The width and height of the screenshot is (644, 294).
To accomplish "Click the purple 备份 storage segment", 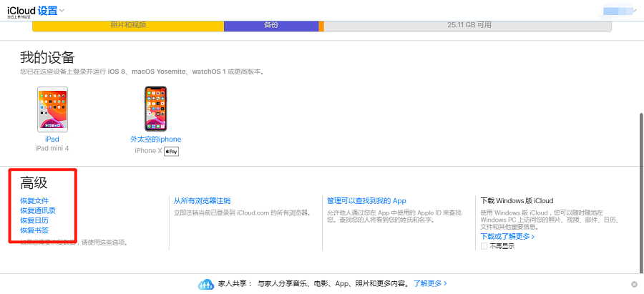I will pyautogui.click(x=271, y=25).
